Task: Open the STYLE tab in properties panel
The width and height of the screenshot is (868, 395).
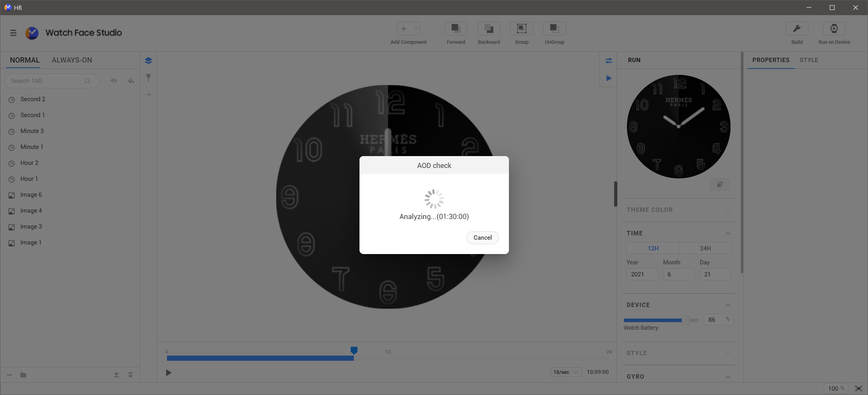Action: pos(809,60)
